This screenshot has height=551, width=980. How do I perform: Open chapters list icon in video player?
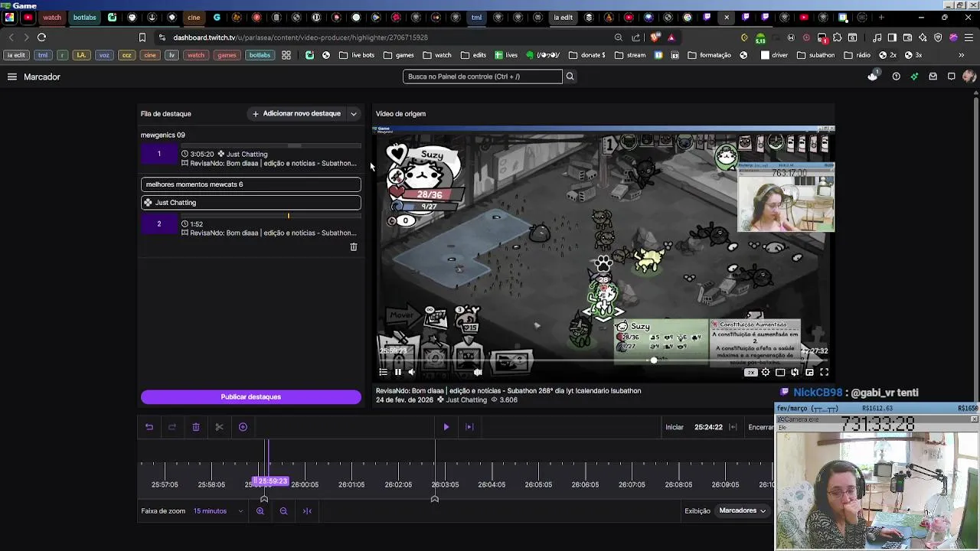pyautogui.click(x=384, y=373)
